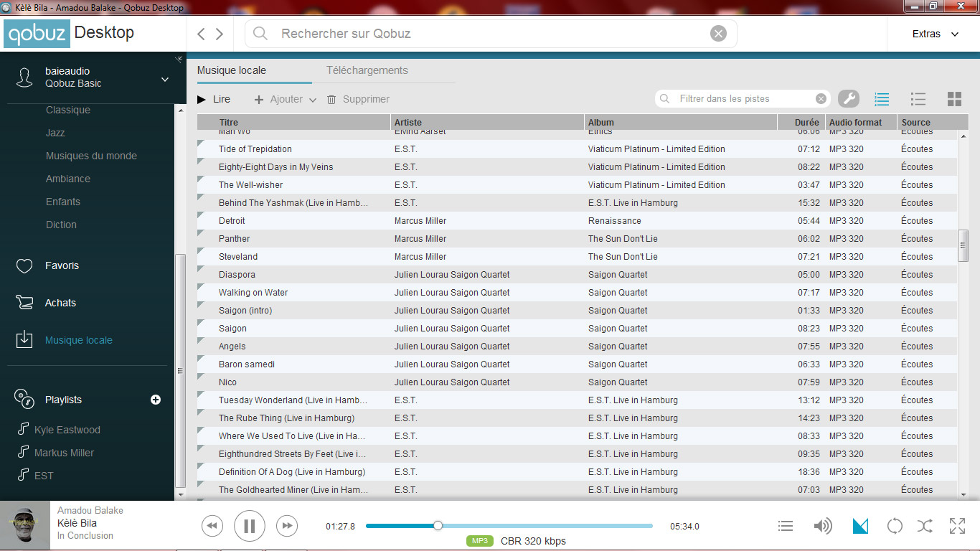980x551 pixels.
Task: Switch to grid view
Action: [x=954, y=99]
